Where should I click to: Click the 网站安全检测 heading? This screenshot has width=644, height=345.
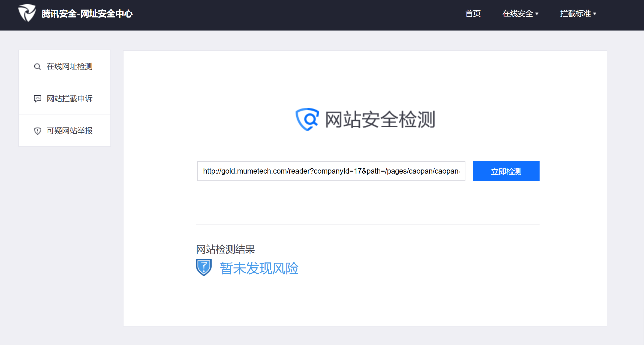pyautogui.click(x=380, y=119)
